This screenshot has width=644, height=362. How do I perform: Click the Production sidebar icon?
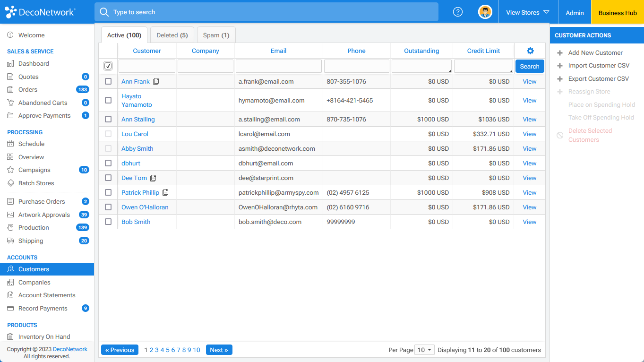(x=10, y=227)
